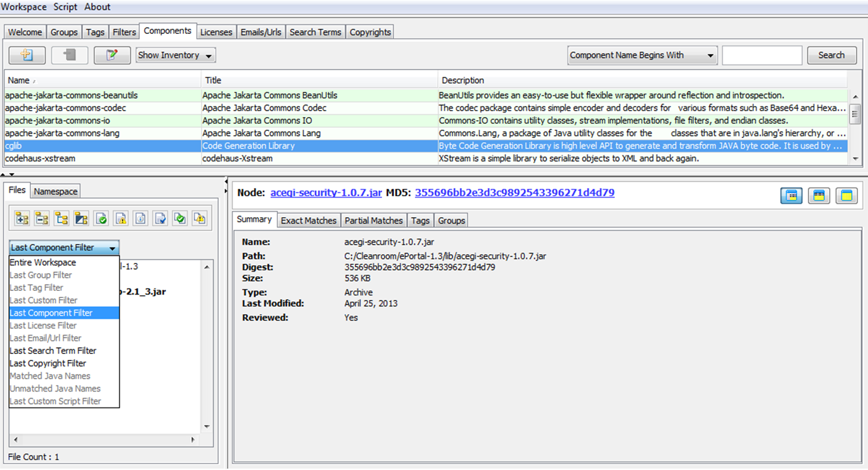Expand all tree nodes with plus-tree icon
The width and height of the screenshot is (868, 470).
click(22, 218)
